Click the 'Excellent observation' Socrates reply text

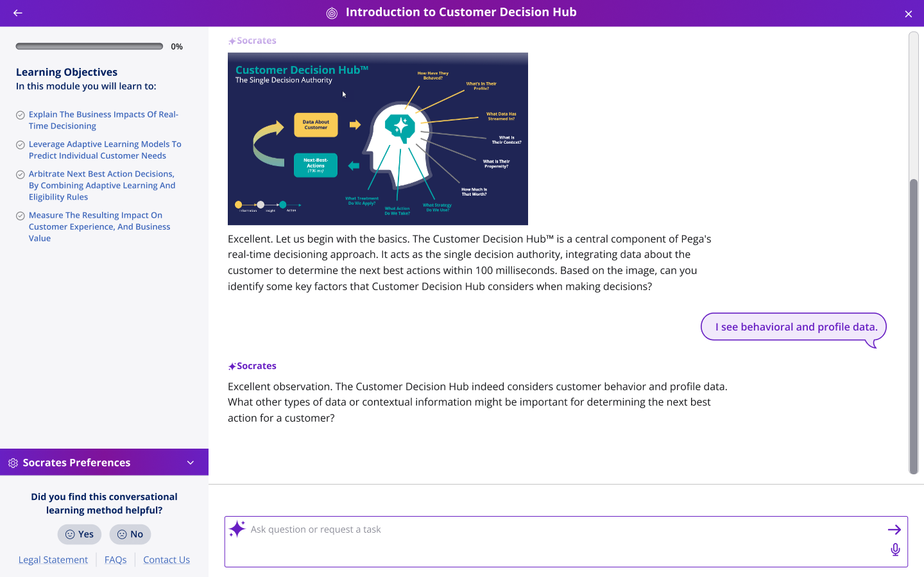tap(478, 402)
